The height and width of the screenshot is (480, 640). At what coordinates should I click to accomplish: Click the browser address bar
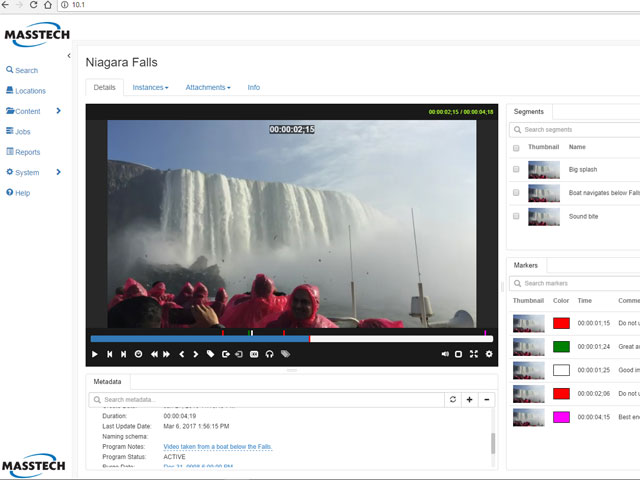[x=349, y=5]
